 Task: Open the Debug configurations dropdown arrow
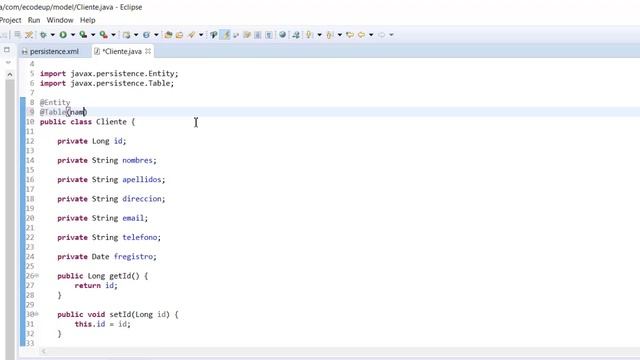point(53,35)
